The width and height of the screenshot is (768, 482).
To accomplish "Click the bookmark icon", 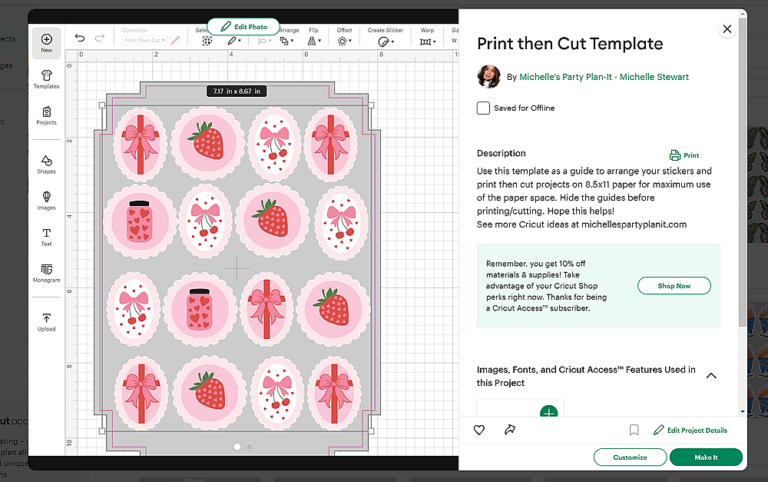I will pyautogui.click(x=634, y=430).
